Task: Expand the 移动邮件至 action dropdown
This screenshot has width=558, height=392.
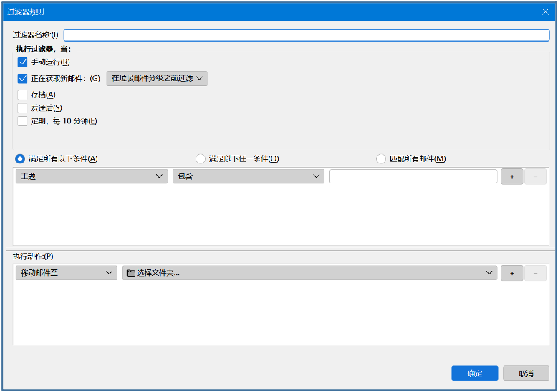Action: click(66, 273)
